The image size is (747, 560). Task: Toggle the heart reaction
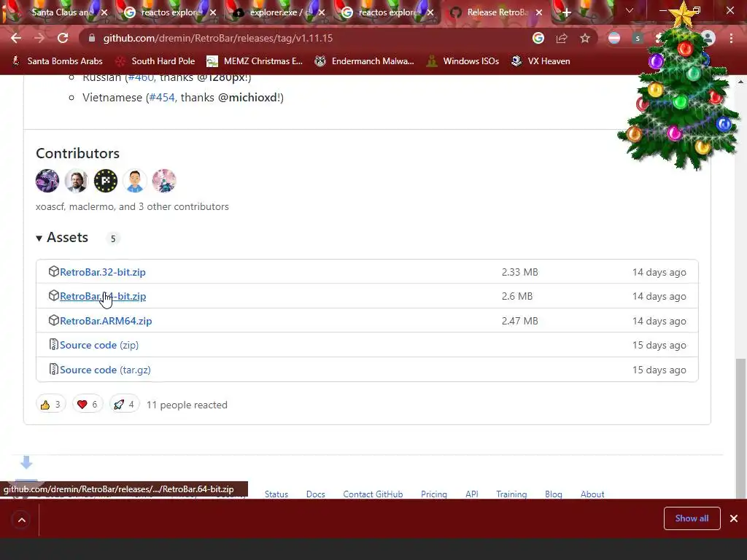click(88, 405)
